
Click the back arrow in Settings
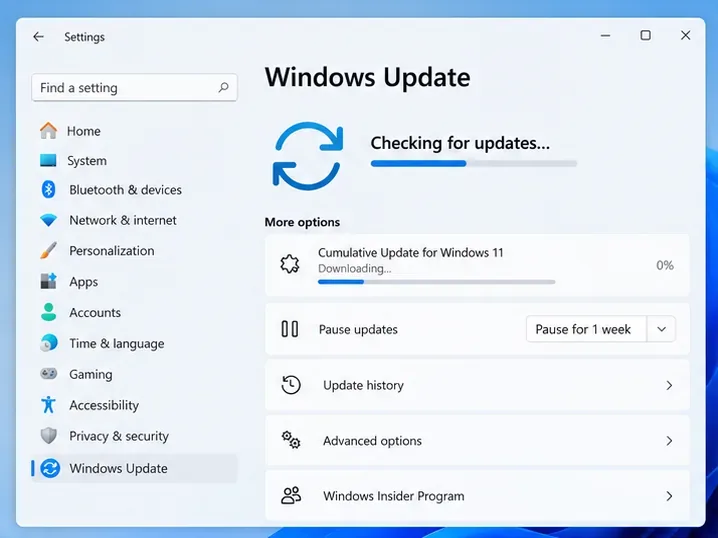pyautogui.click(x=38, y=37)
